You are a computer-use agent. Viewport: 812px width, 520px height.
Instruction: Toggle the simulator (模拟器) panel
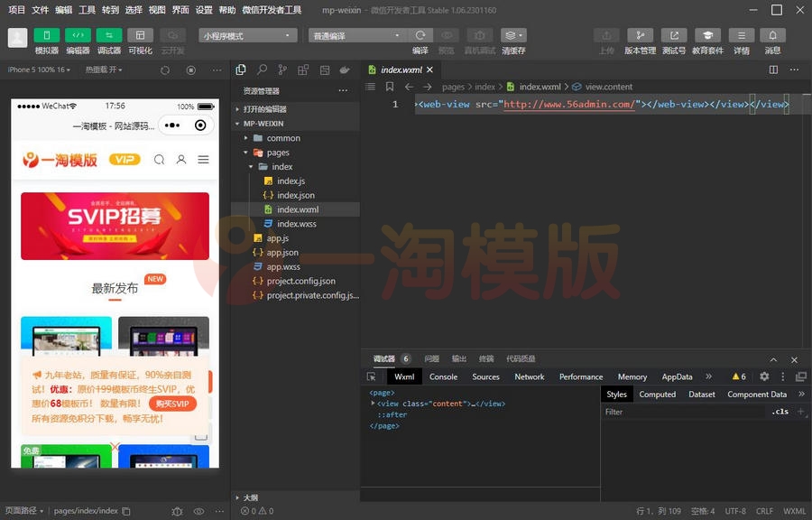coord(47,35)
